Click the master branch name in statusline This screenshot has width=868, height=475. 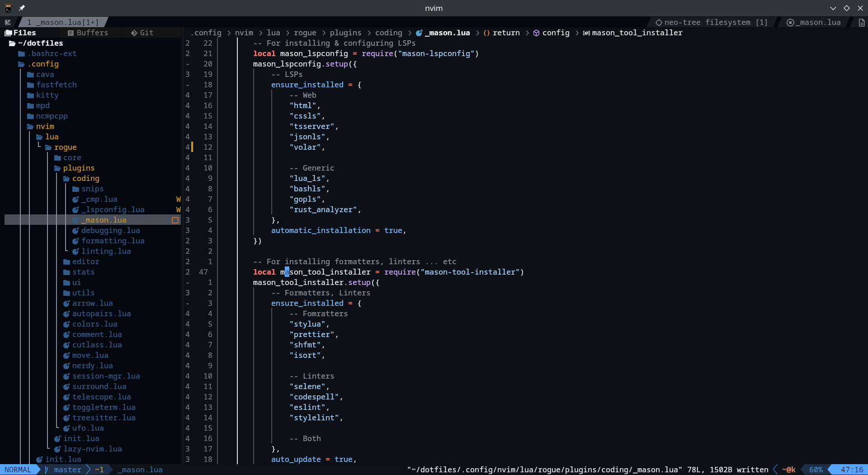click(x=68, y=470)
